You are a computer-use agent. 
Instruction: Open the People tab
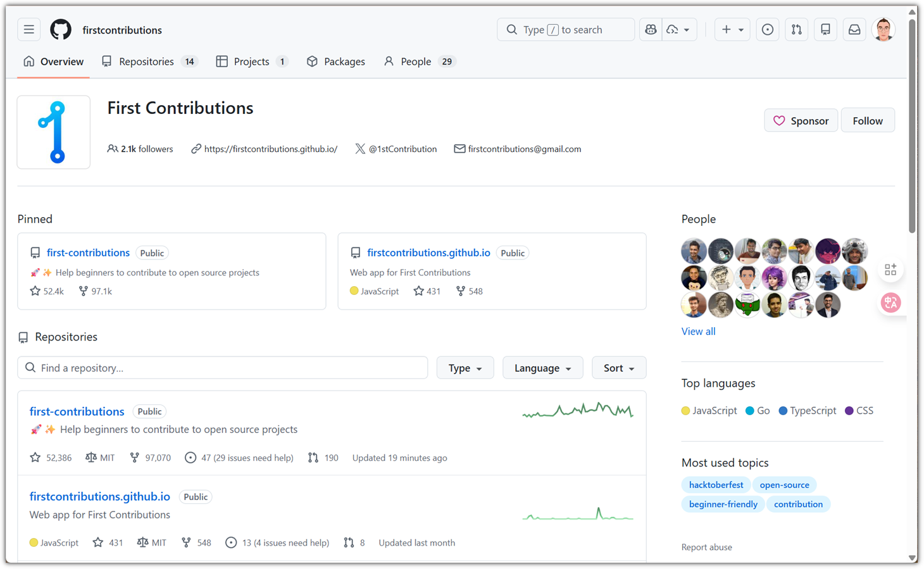pos(419,61)
